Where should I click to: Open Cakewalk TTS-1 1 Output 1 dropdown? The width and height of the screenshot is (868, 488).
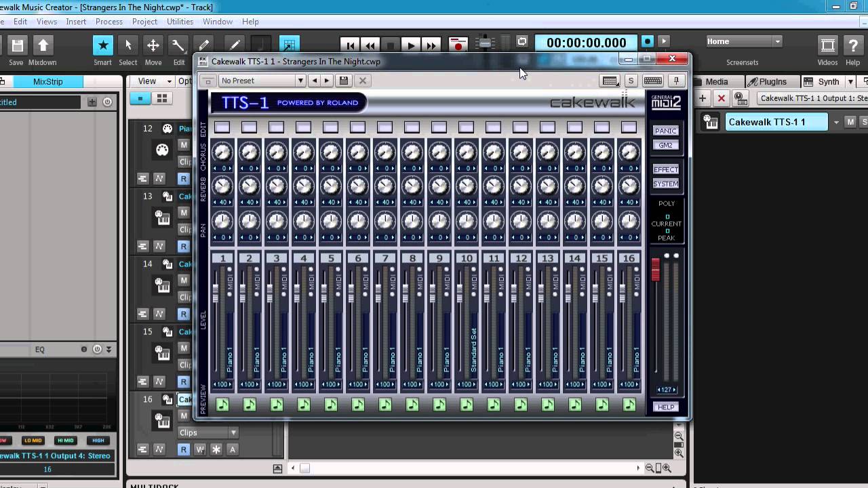point(812,98)
